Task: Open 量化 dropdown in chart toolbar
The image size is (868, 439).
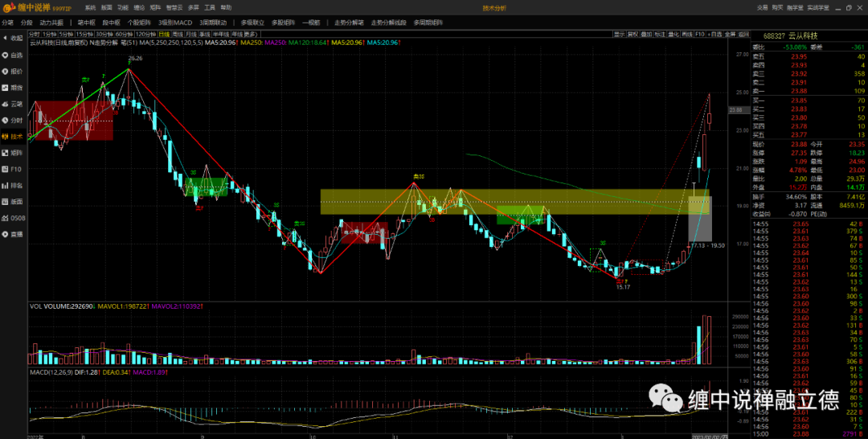Action: (x=674, y=35)
